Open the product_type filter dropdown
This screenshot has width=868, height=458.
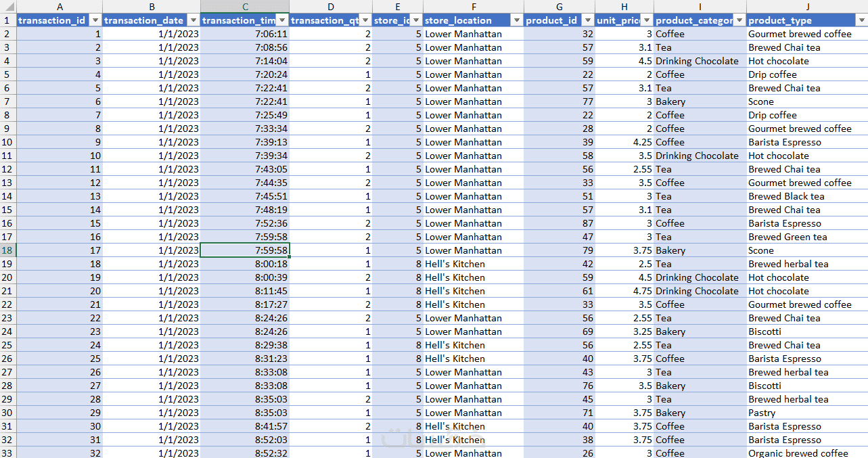coord(861,20)
